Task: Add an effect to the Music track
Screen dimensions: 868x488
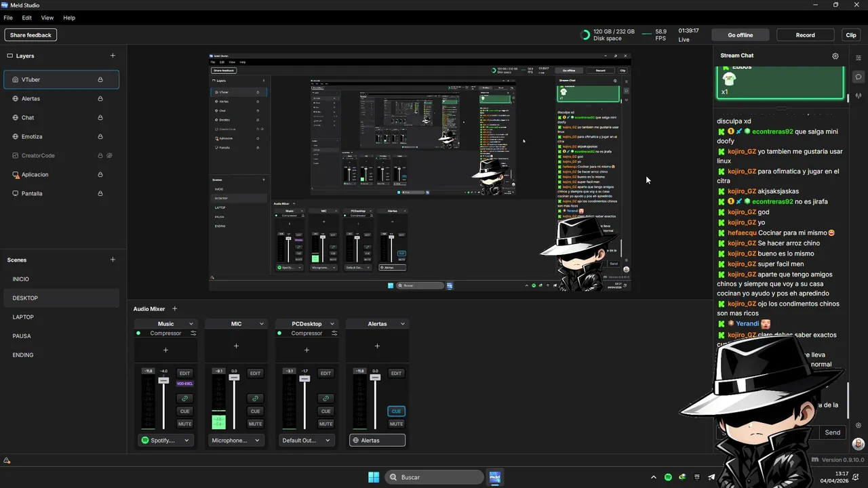Action: point(165,350)
